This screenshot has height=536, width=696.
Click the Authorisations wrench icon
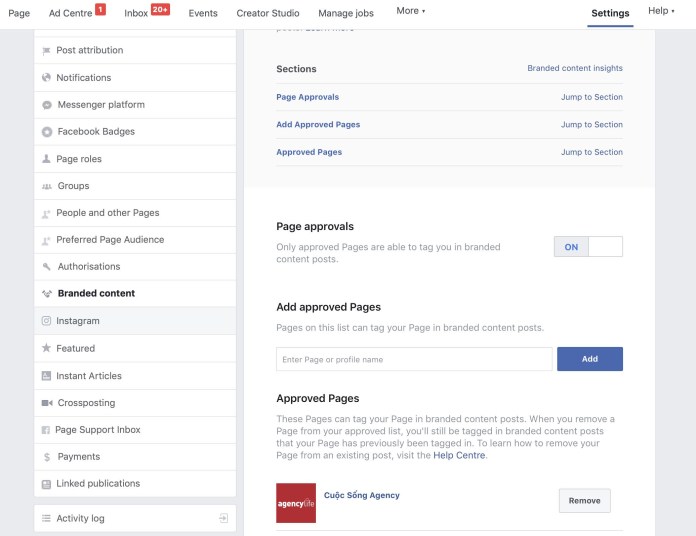coord(47,267)
